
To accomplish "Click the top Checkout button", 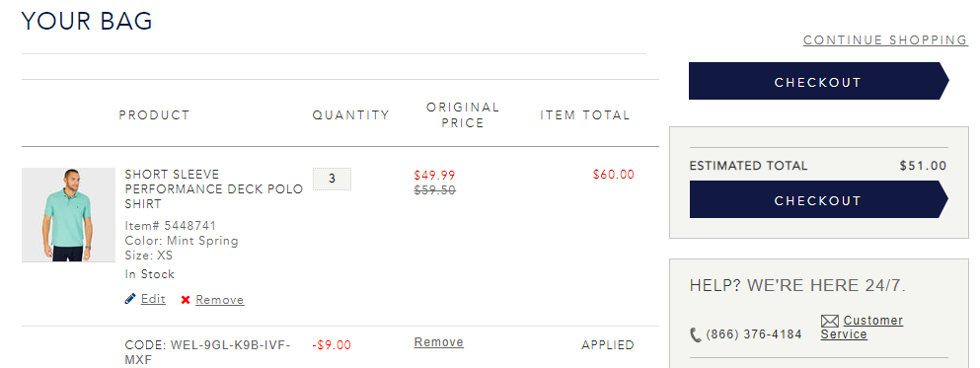I will [x=819, y=81].
